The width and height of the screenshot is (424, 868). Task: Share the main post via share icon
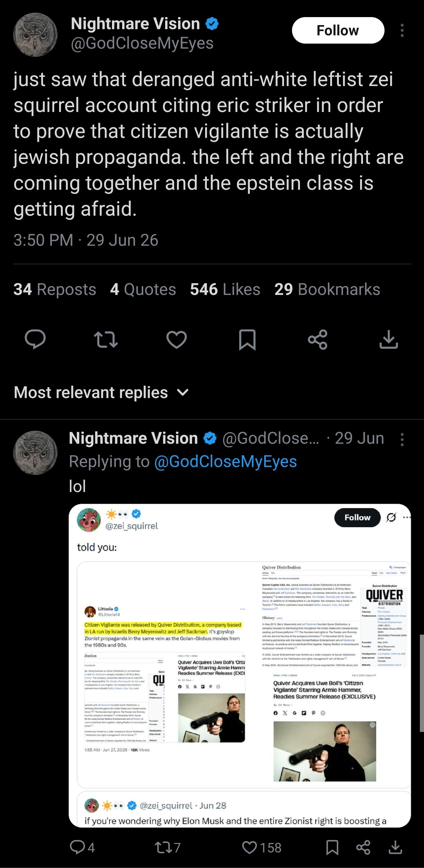tap(318, 339)
